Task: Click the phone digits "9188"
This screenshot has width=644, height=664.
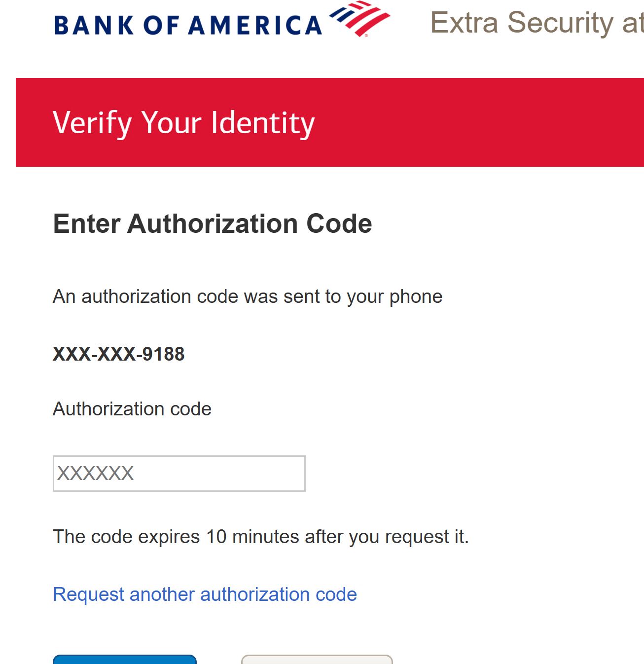Action: coord(163,354)
